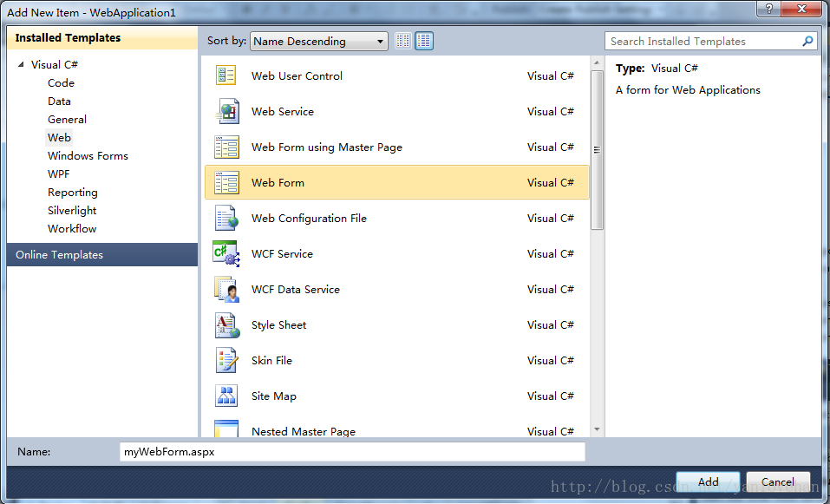830x504 pixels.
Task: Click the WCF Data Service icon
Action: click(227, 289)
